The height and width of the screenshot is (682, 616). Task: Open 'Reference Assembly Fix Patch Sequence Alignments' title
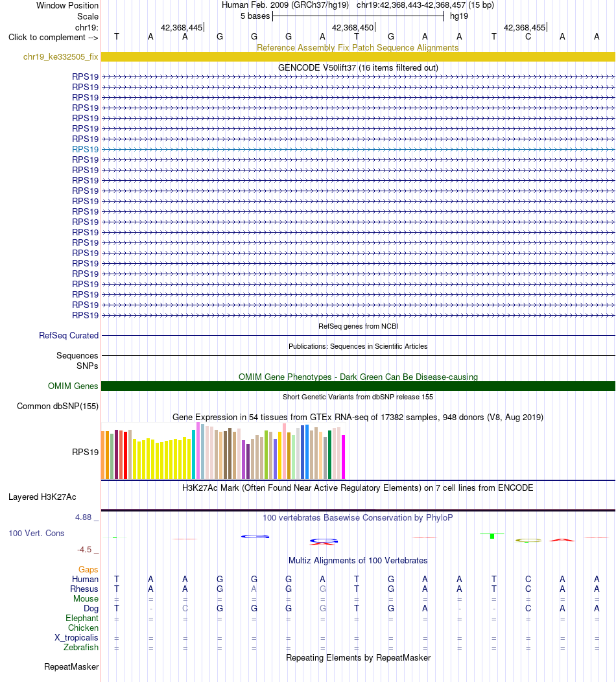click(x=357, y=47)
